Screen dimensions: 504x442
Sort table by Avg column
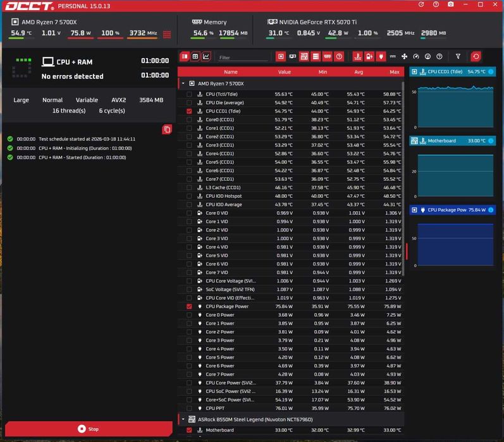click(359, 72)
